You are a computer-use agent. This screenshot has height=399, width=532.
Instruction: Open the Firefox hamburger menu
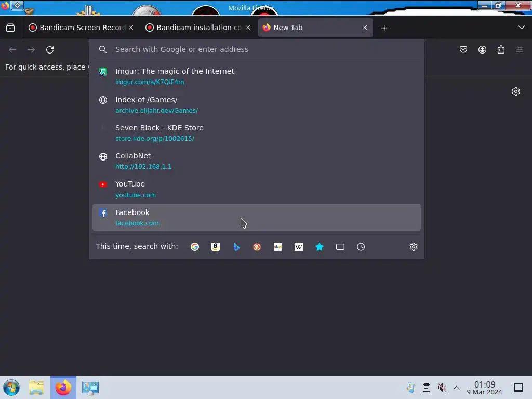[x=520, y=49]
